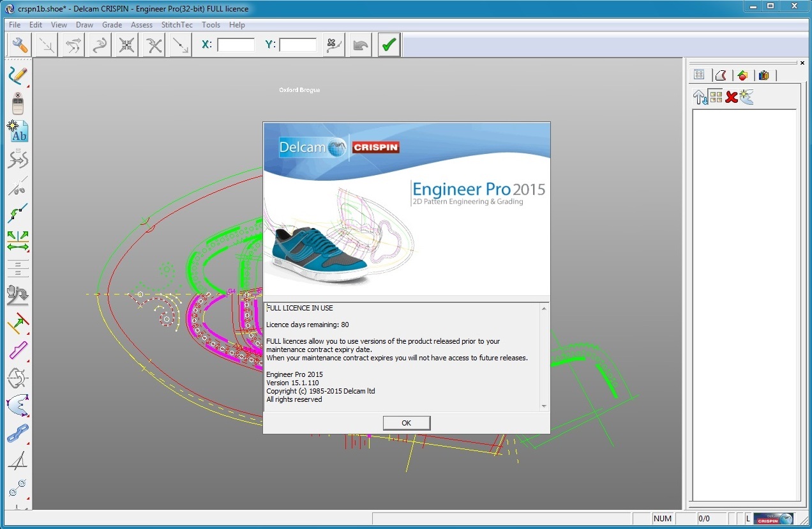The width and height of the screenshot is (812, 529).
Task: Select the angle measurement tool
Action: pos(18,461)
